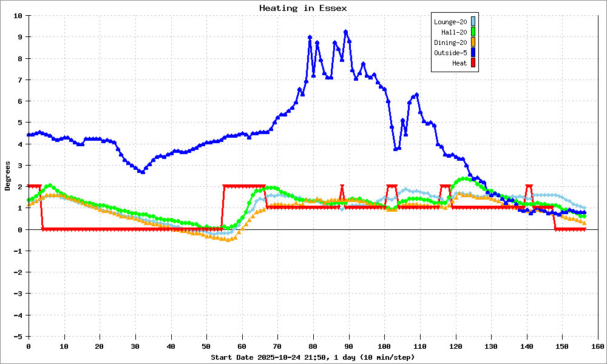Click the orange Dining-20 legend swatch
The height and width of the screenshot is (364, 607).
click(473, 42)
